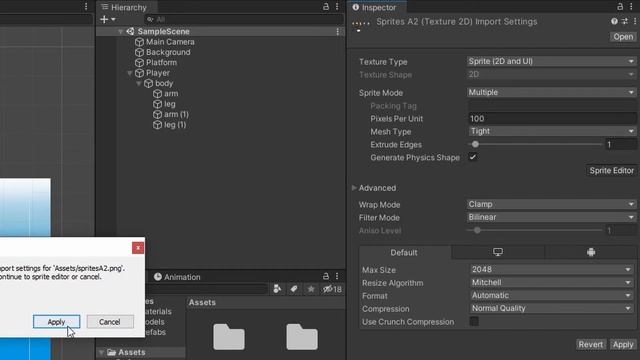
Task: Open the Texture Type dropdown
Action: click(x=551, y=61)
